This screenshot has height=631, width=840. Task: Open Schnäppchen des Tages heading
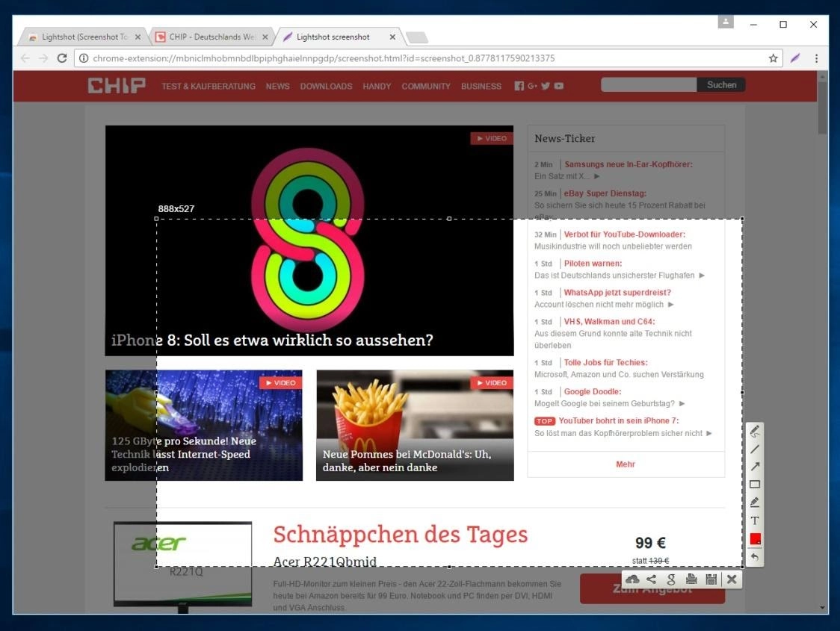400,534
